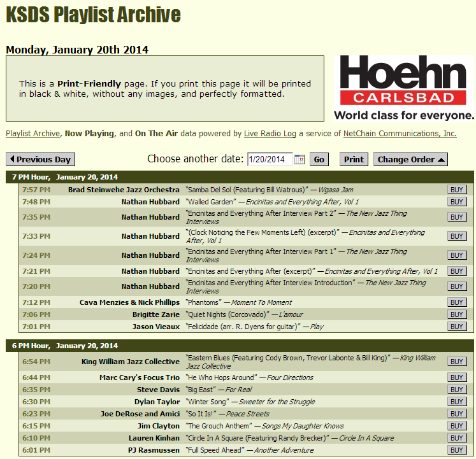Click the KSDS Playlist Archive heading
Image resolution: width=476 pixels, height=459 pixels.
(93, 14)
